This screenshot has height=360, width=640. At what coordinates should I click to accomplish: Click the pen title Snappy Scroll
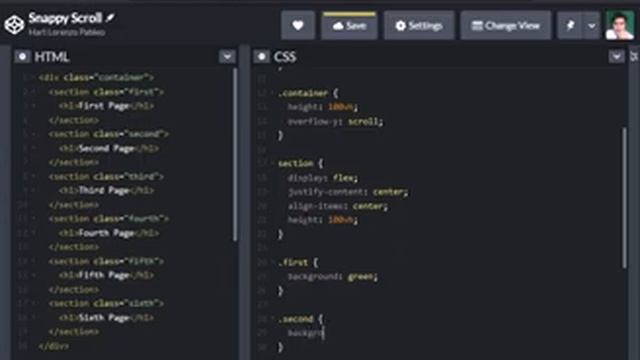(x=65, y=18)
